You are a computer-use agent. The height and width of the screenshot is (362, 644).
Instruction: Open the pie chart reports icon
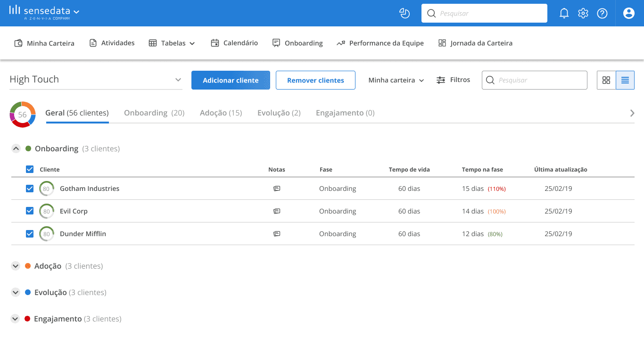point(405,13)
